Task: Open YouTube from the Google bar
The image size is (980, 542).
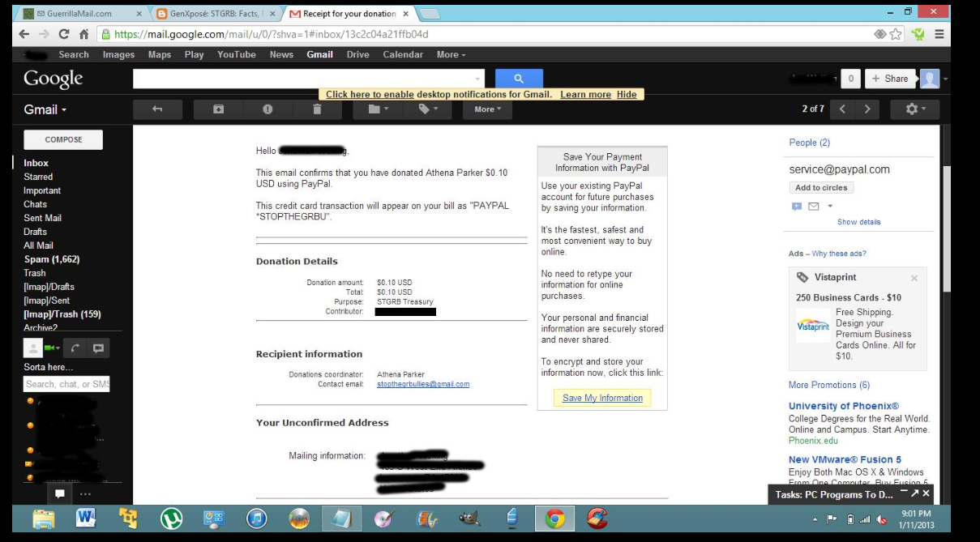Action: [236, 55]
